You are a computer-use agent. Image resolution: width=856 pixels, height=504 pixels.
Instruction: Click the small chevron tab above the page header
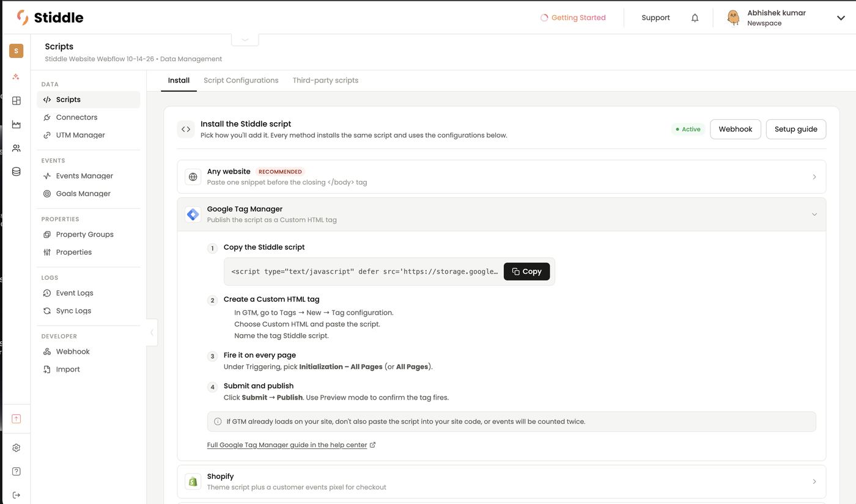click(x=245, y=39)
